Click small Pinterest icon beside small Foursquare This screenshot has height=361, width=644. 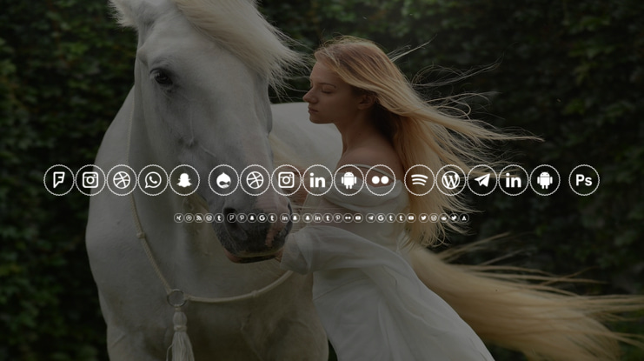click(242, 218)
